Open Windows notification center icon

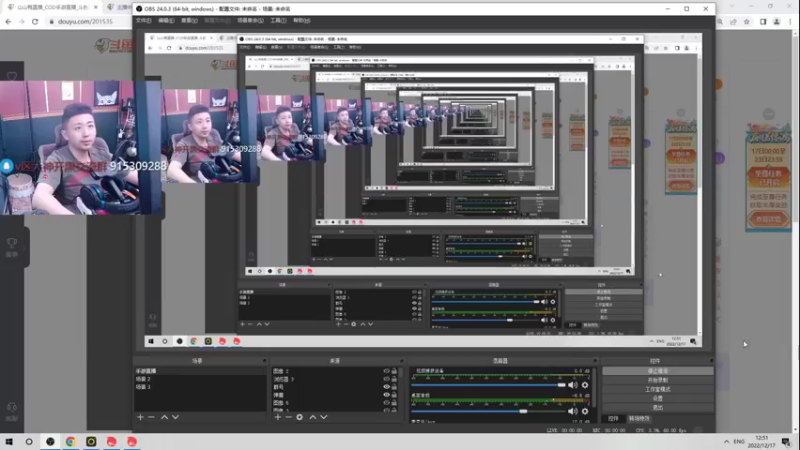click(x=786, y=442)
